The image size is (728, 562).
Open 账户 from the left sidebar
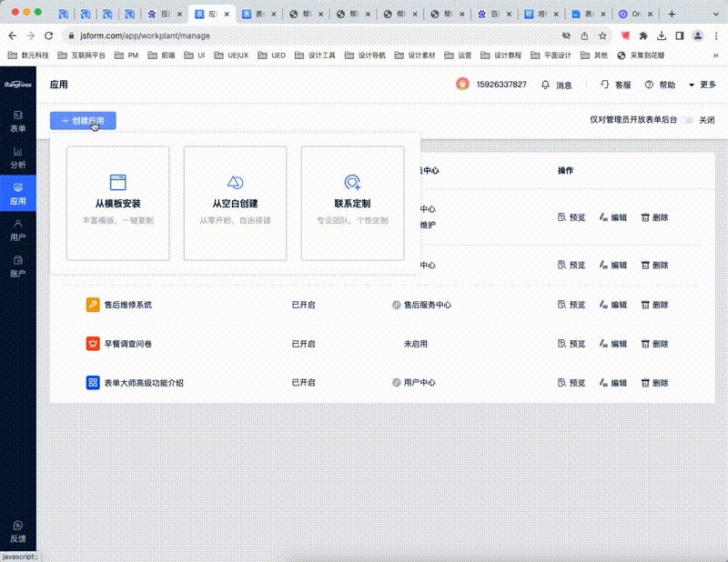tap(17, 266)
